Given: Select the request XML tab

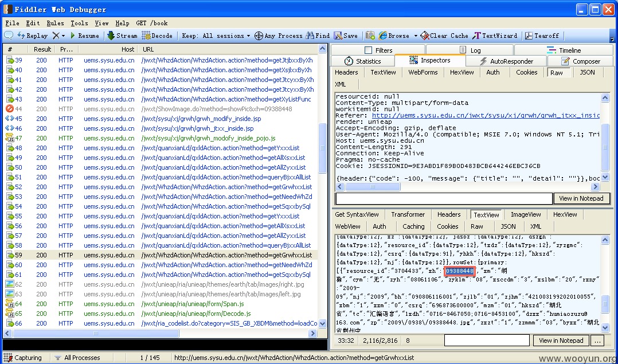Looking at the screenshot, I should click(340, 84).
